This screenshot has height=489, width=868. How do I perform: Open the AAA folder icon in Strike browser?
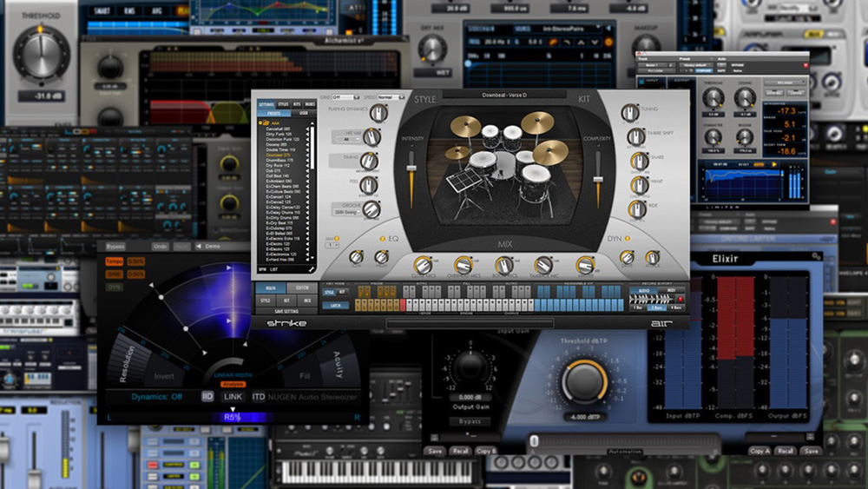[x=265, y=123]
